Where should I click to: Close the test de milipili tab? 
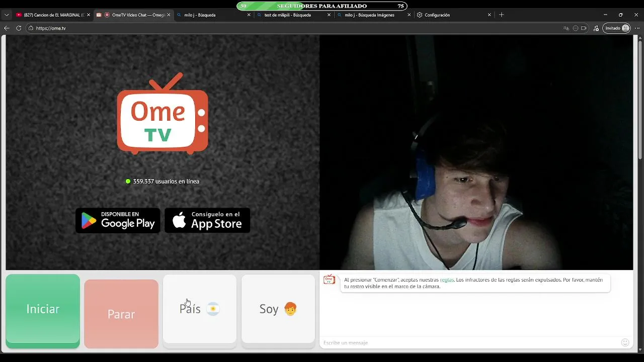[x=329, y=15]
